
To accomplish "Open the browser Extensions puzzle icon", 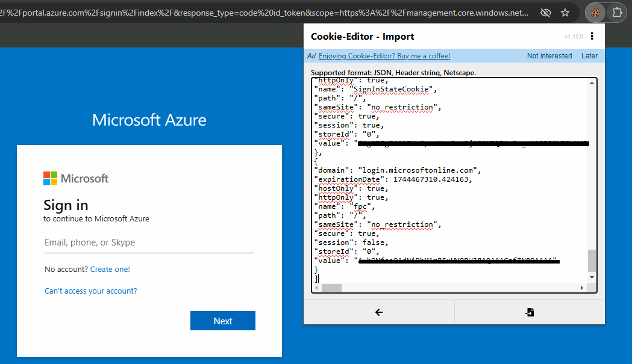I will (x=616, y=12).
